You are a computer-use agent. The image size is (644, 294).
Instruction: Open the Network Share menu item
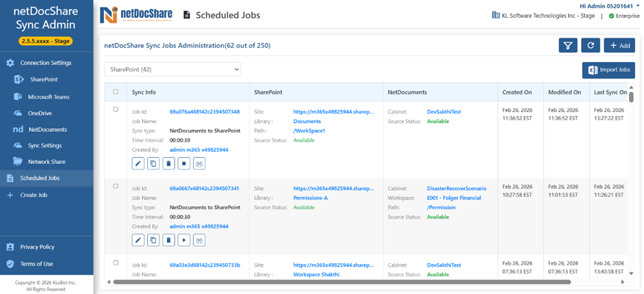[47, 161]
